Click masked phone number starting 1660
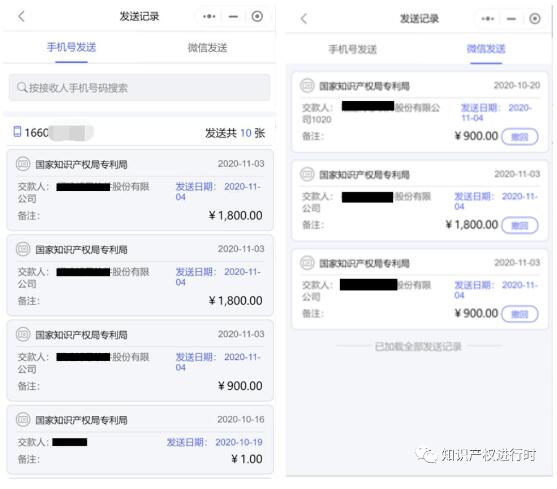The image size is (557, 489). click(x=59, y=133)
